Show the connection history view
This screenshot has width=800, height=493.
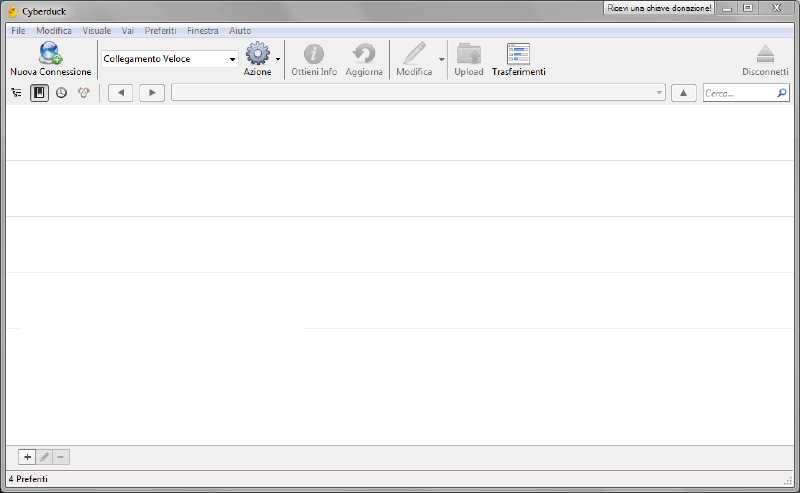pyautogui.click(x=61, y=93)
